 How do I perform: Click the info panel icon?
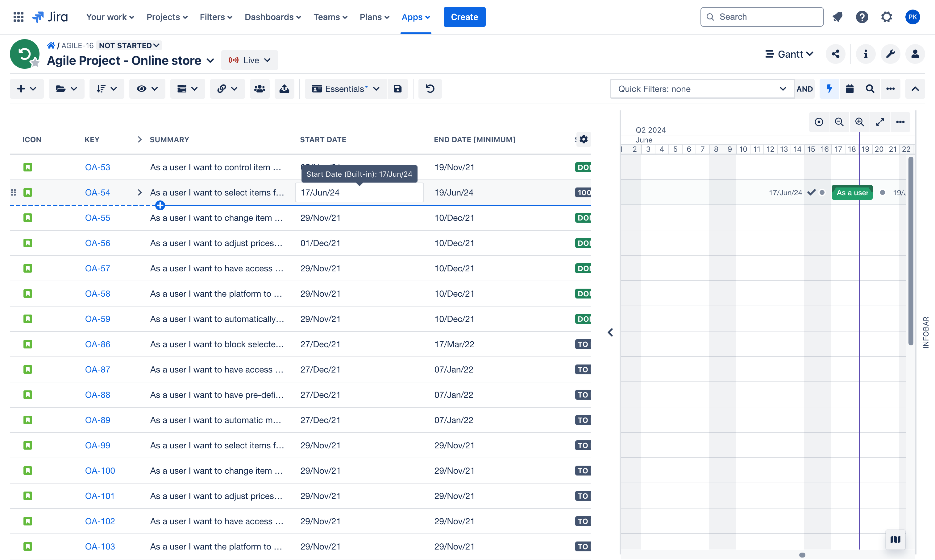coord(866,53)
